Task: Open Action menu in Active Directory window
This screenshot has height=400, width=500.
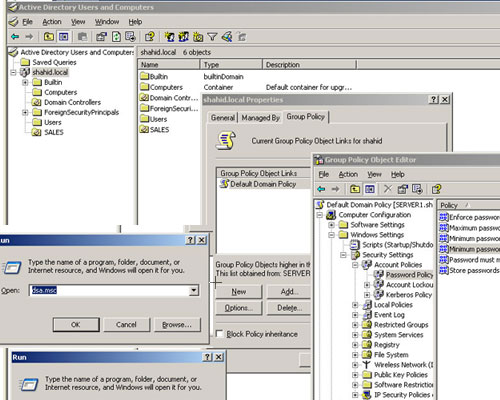Action: [x=52, y=22]
